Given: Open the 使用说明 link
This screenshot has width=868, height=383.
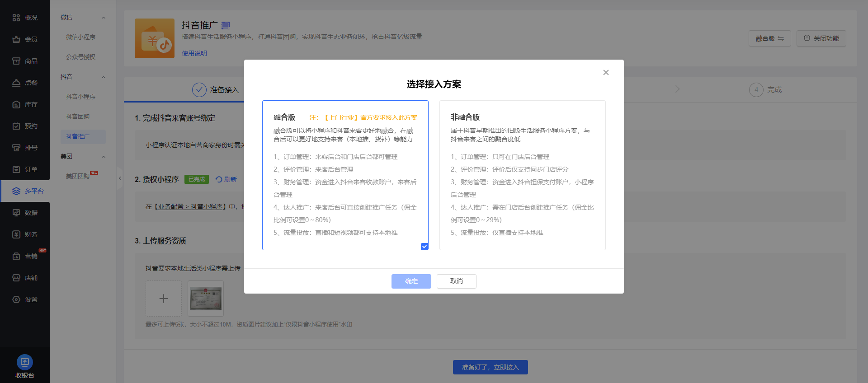Looking at the screenshot, I should point(194,53).
